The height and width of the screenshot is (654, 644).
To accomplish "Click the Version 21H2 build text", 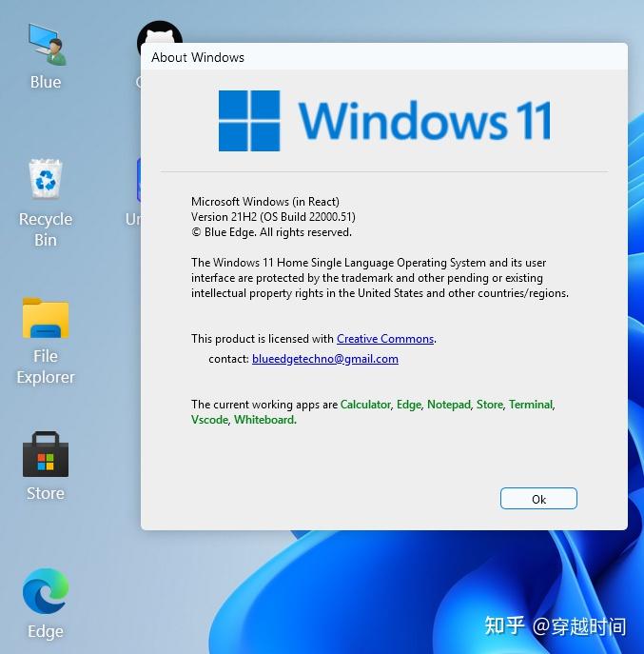I will tap(273, 217).
